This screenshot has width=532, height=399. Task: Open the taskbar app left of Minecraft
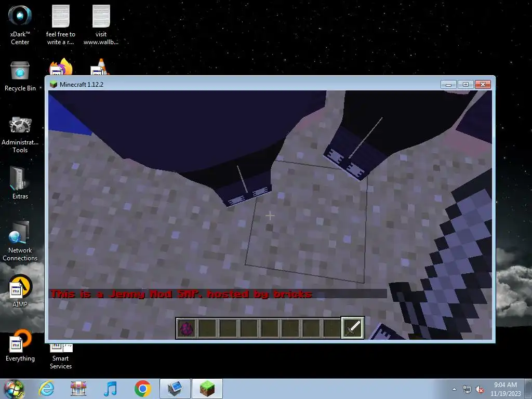(x=175, y=389)
